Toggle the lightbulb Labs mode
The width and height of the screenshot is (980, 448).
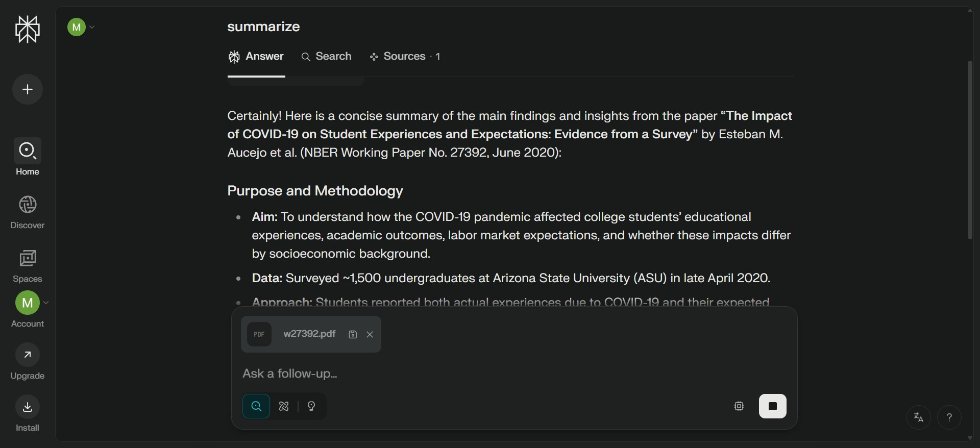pos(311,406)
